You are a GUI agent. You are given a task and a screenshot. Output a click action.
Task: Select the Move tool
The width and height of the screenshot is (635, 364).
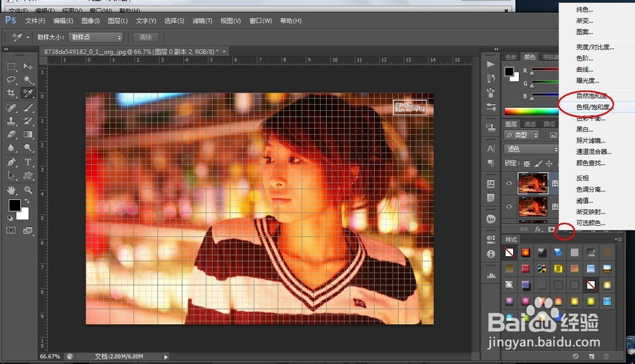tap(28, 66)
